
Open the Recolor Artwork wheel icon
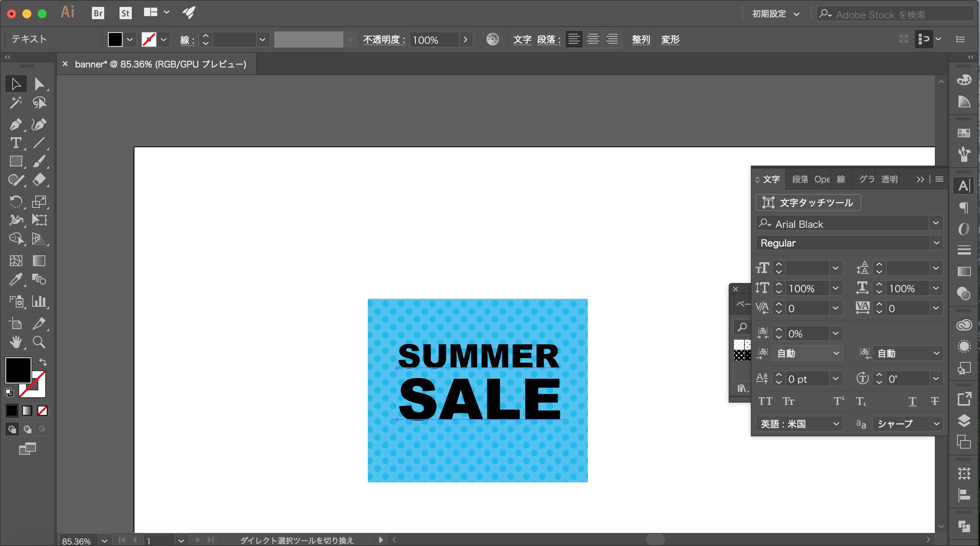[x=492, y=39]
